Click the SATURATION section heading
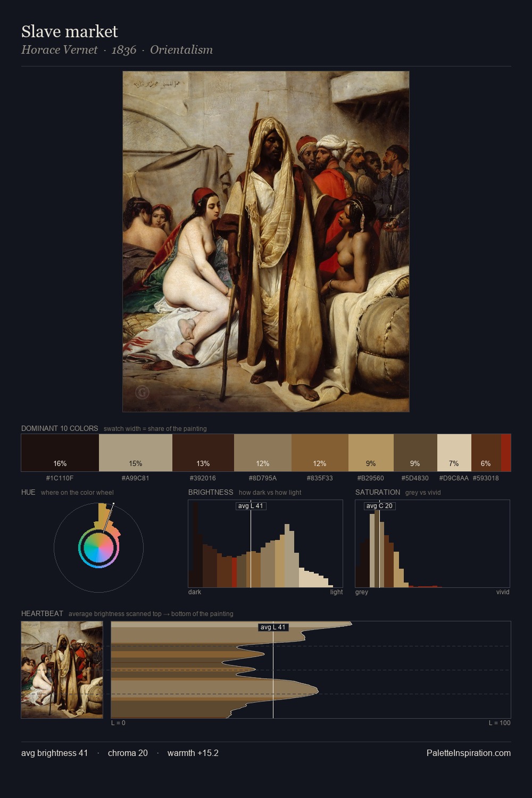532x798 pixels. pos(378,492)
